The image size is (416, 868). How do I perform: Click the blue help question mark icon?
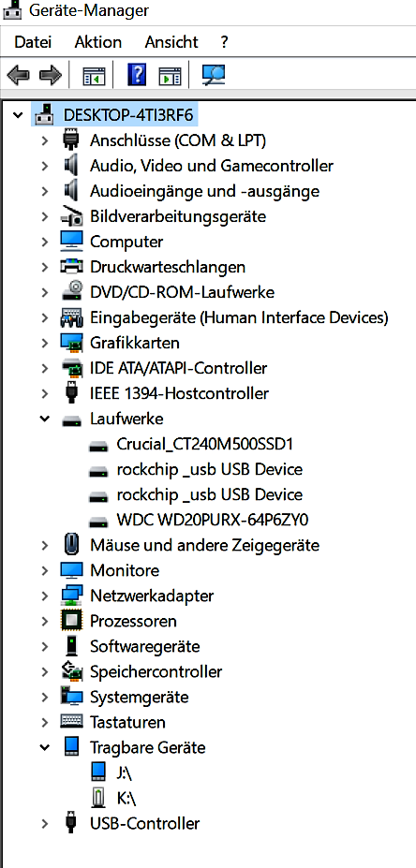click(x=137, y=74)
